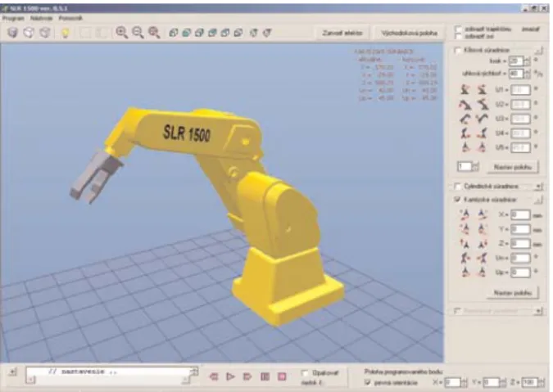
Task: Open the Nástroje menu
Action: pyautogui.click(x=41, y=18)
